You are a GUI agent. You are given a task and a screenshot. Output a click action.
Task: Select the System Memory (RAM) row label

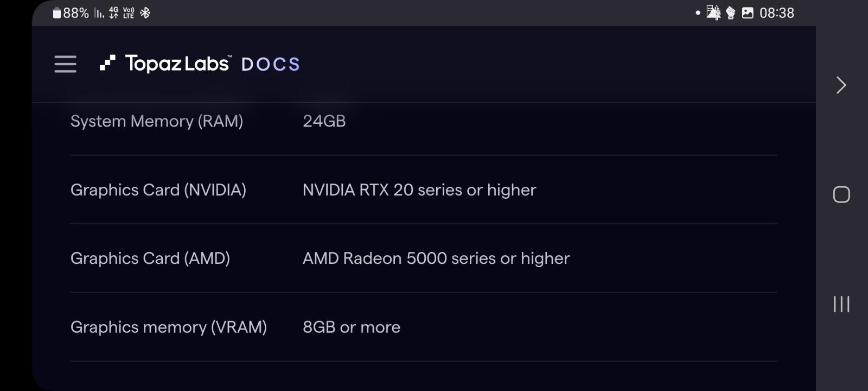click(x=157, y=121)
